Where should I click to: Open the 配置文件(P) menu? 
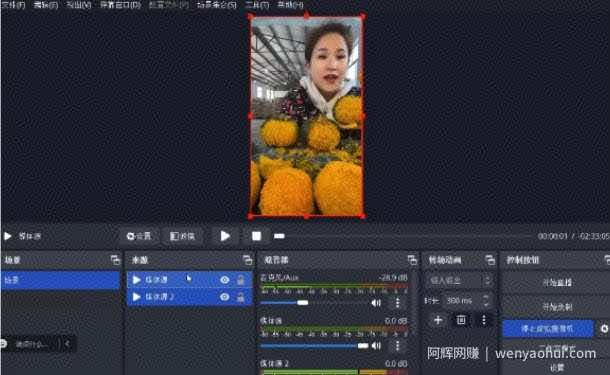169,5
